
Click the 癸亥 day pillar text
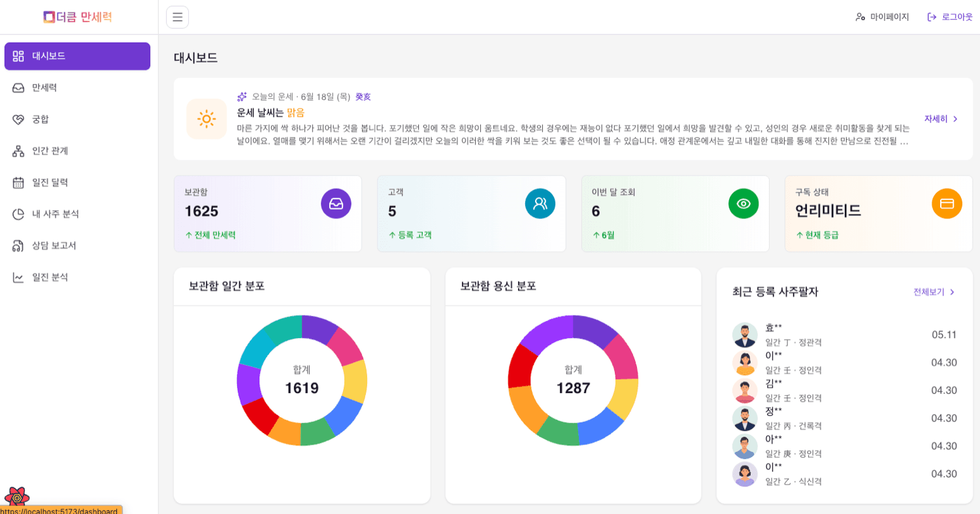pos(363,97)
